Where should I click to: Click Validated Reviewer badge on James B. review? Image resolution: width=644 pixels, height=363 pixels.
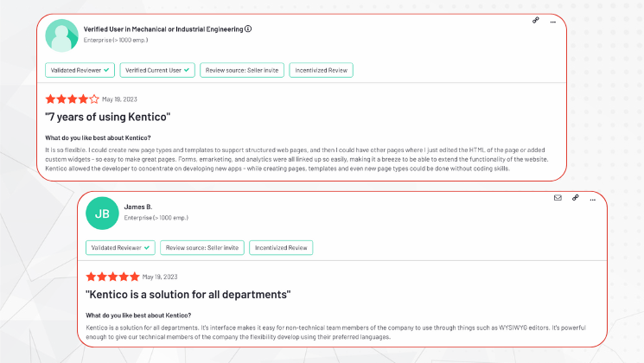[x=121, y=248]
